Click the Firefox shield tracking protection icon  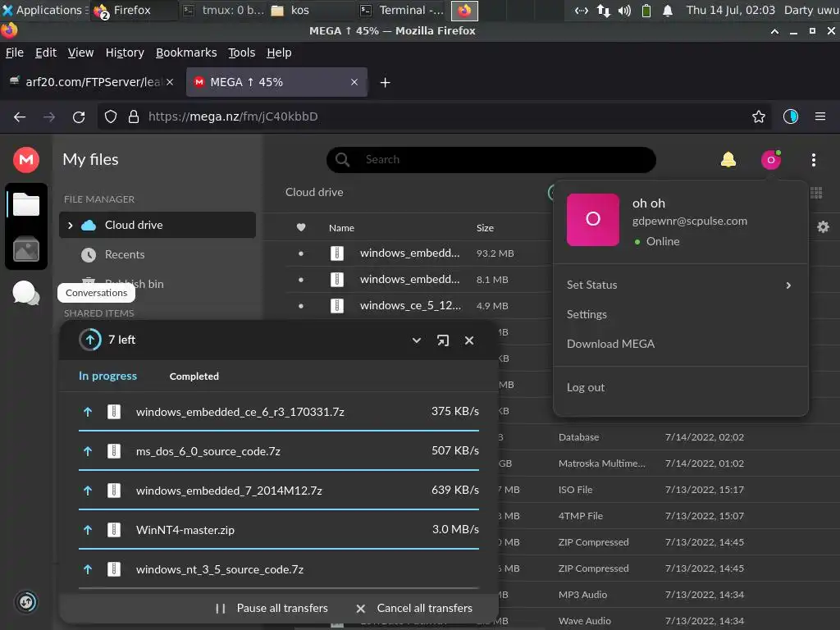coord(111,116)
